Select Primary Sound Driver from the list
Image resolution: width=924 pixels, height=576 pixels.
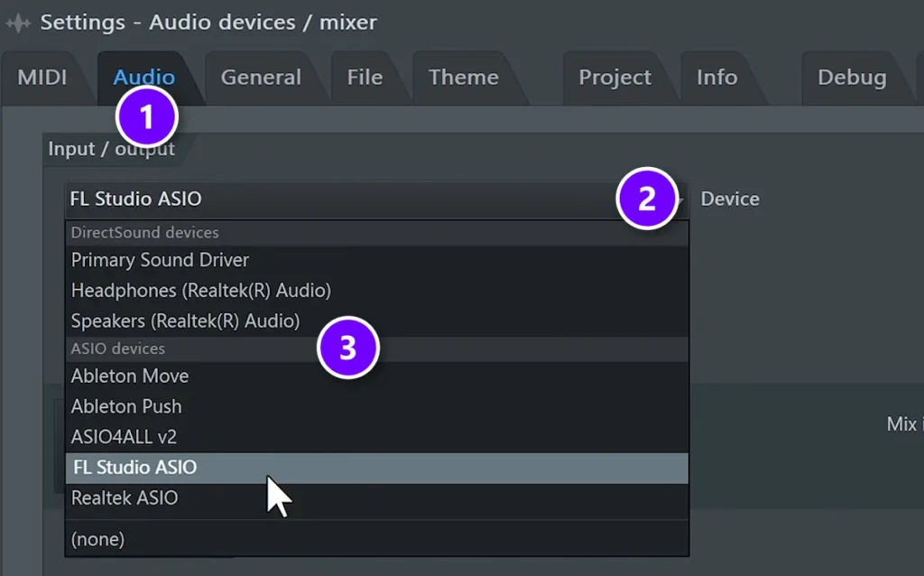click(376, 260)
